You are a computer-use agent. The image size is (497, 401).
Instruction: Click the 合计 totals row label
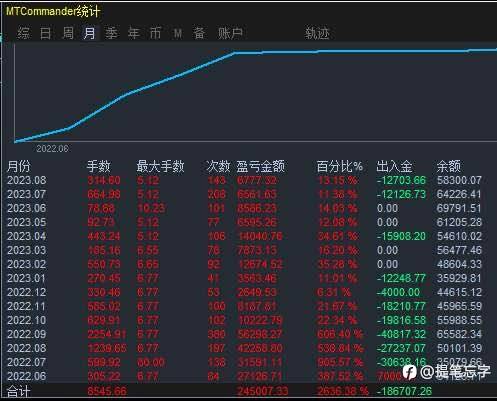[19, 391]
